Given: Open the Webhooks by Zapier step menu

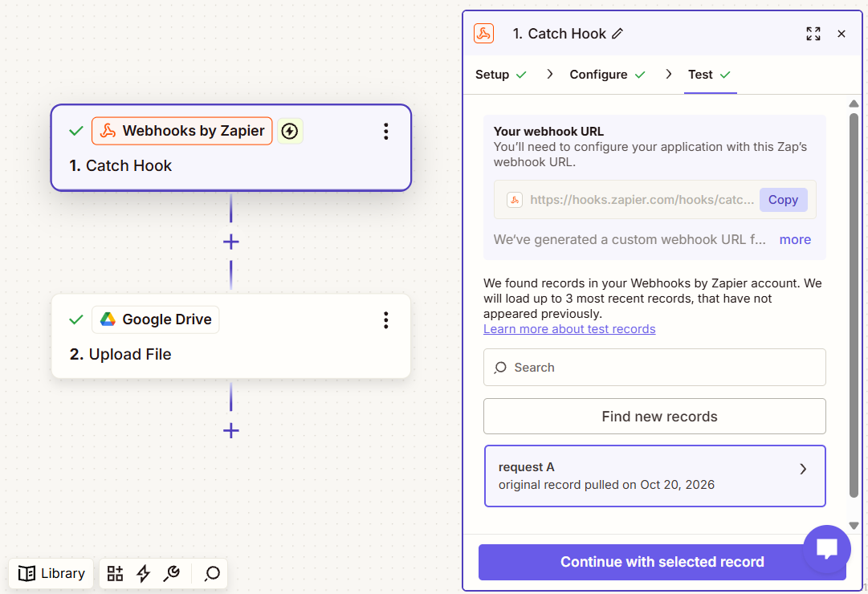Looking at the screenshot, I should pyautogui.click(x=386, y=131).
